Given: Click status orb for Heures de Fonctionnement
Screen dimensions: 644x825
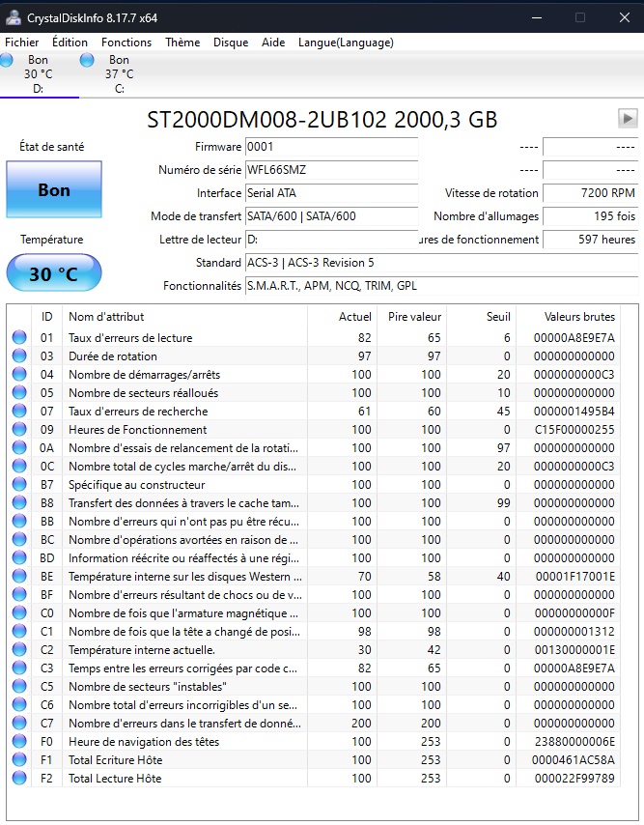Looking at the screenshot, I should (x=19, y=429).
